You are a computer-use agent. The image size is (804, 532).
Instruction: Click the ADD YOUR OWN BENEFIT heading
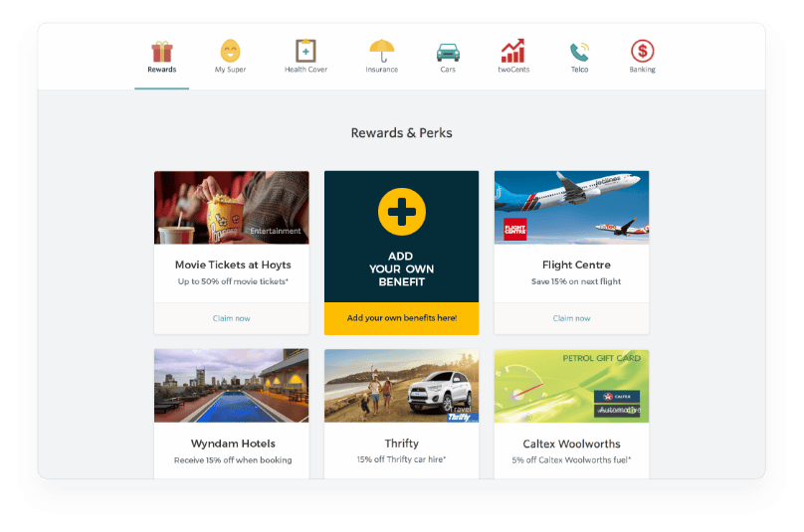401,269
